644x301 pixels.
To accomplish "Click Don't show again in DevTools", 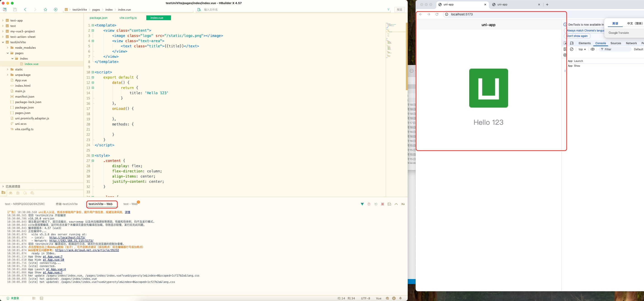I will (x=577, y=36).
